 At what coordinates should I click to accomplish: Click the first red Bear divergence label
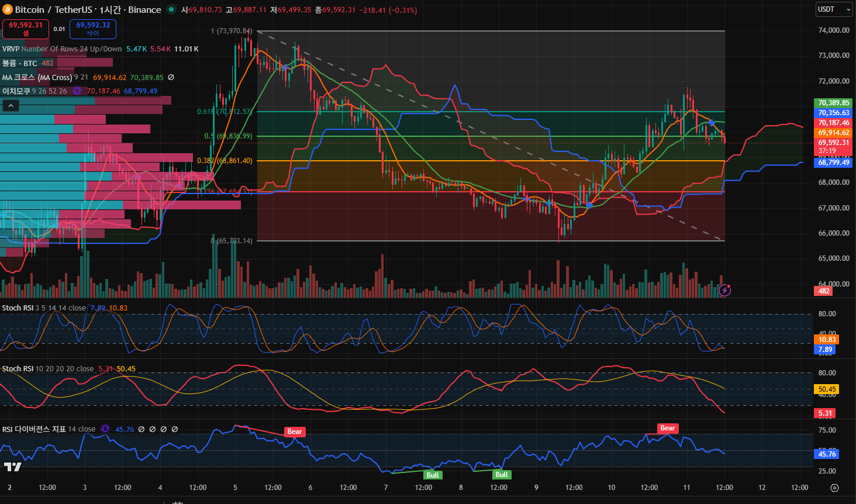tap(295, 431)
